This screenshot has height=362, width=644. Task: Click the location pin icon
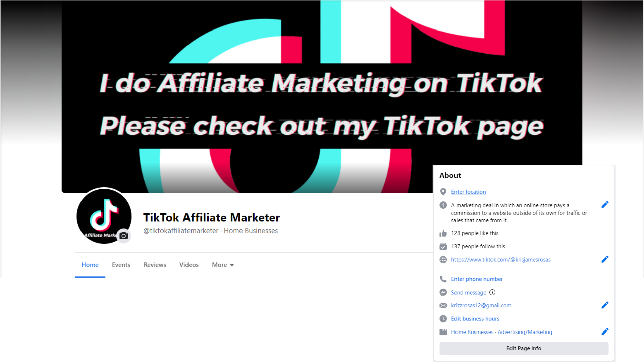(443, 192)
